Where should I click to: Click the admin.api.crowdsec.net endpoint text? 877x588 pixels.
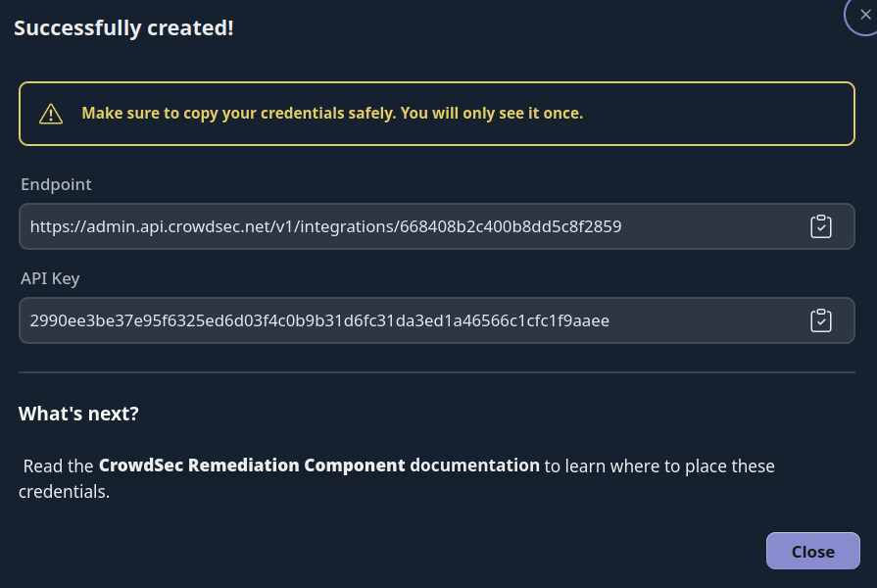pos(325,225)
